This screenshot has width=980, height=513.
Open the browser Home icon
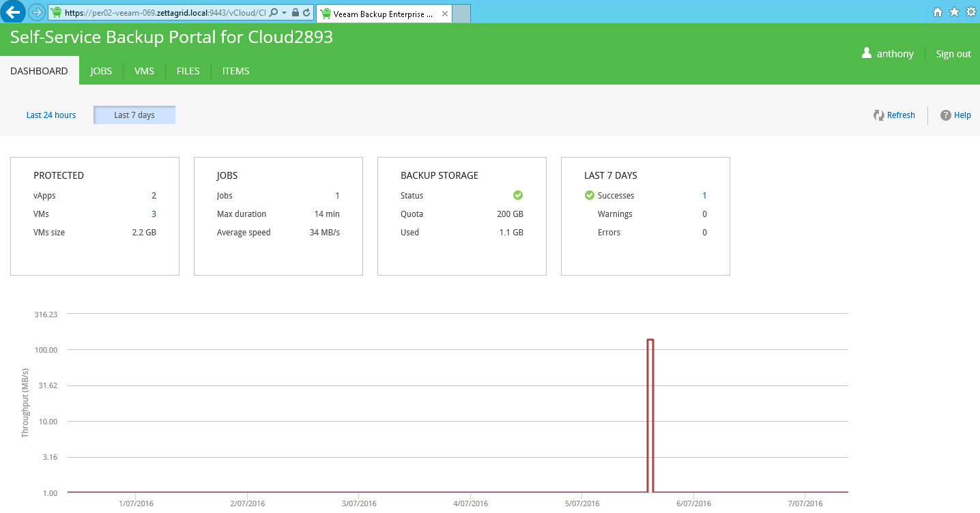pos(938,12)
